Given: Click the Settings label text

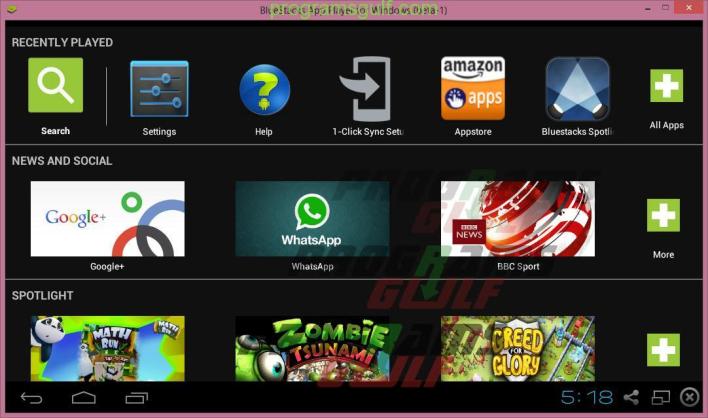Looking at the screenshot, I should [x=159, y=132].
